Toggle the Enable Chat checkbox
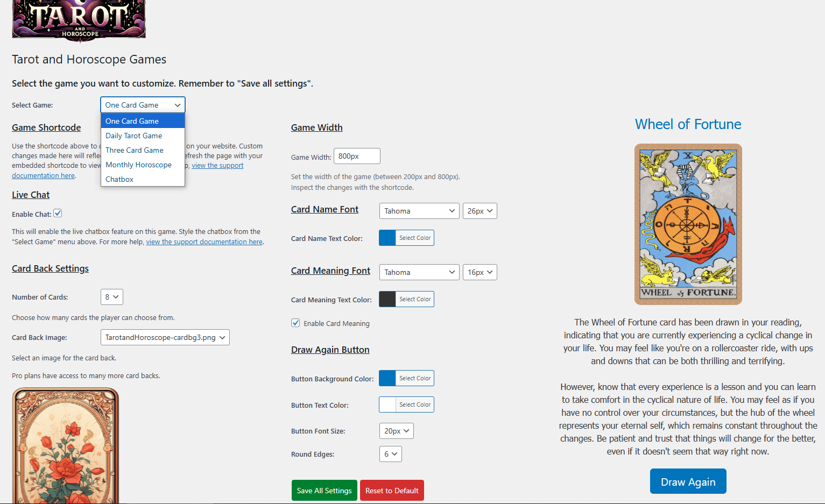825x504 pixels. [58, 213]
